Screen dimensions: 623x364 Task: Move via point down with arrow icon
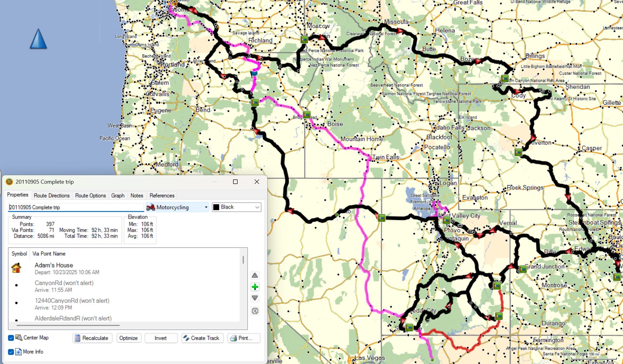[255, 298]
